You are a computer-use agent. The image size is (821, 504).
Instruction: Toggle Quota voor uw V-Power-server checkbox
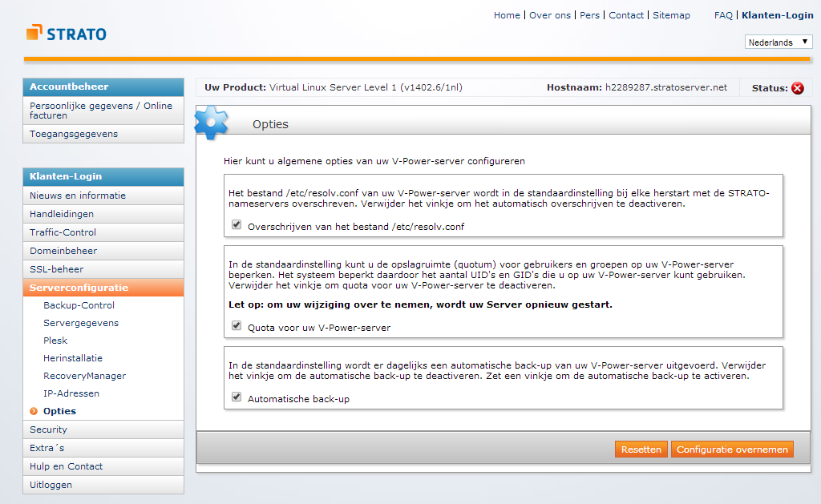[x=237, y=326]
